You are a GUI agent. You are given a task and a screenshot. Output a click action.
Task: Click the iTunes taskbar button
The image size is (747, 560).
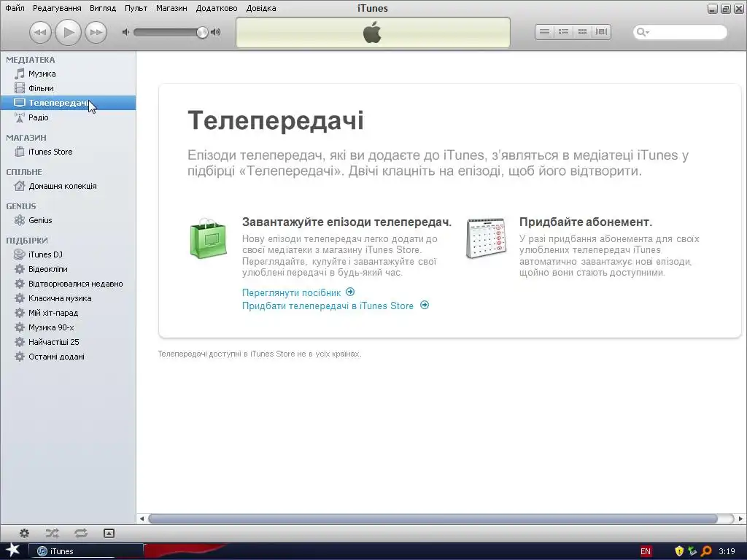(x=86, y=551)
